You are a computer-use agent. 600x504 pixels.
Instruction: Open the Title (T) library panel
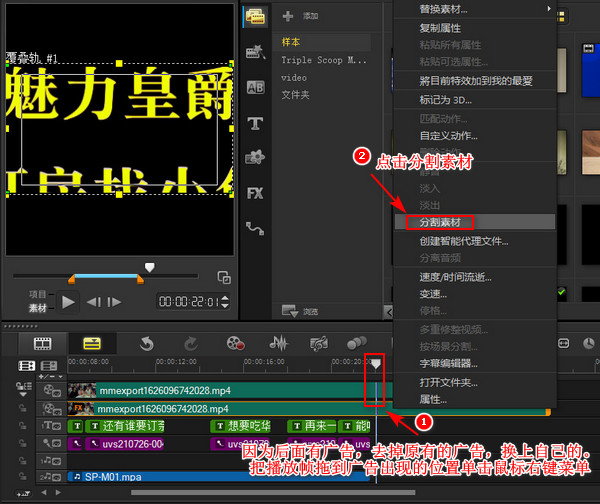pyautogui.click(x=255, y=123)
